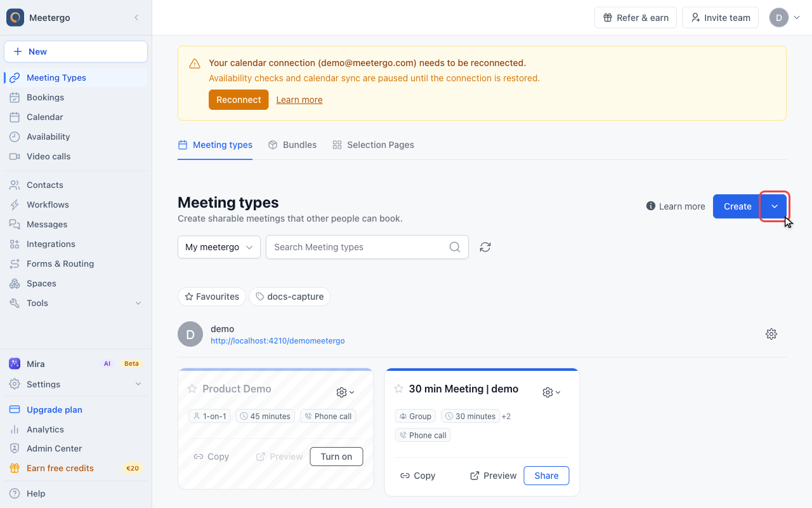
Task: Share the 30 min Meeting
Action: (546, 476)
